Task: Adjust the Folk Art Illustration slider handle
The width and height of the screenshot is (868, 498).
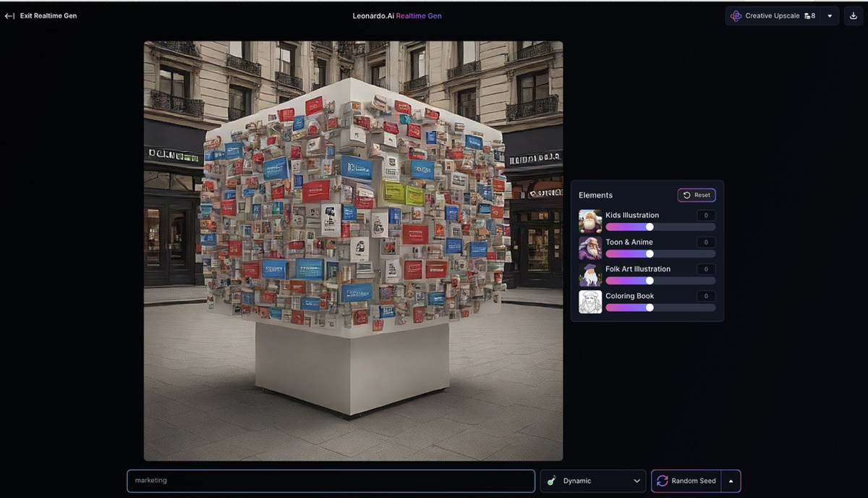Action: (x=650, y=280)
